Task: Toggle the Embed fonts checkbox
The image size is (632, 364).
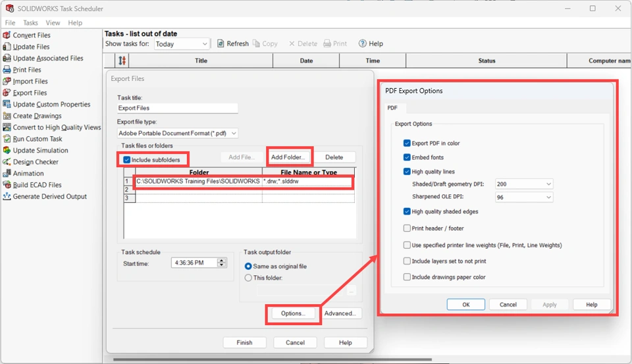Action: 407,157
